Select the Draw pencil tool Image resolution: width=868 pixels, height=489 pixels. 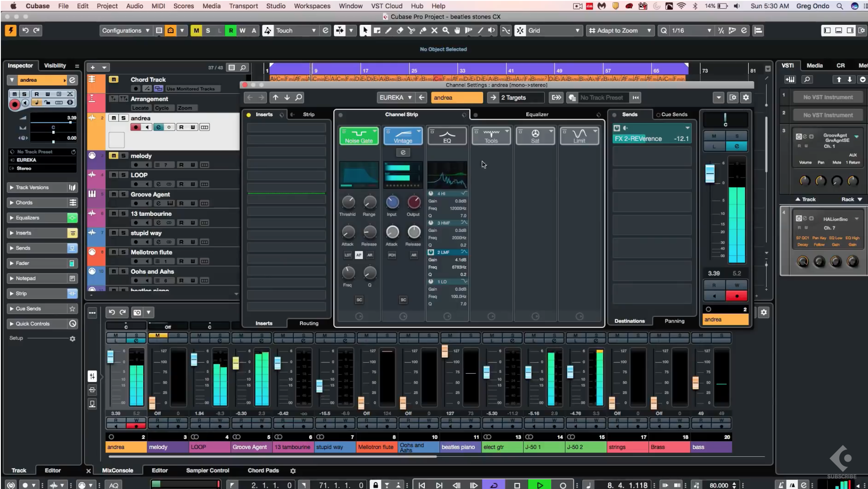click(x=388, y=30)
